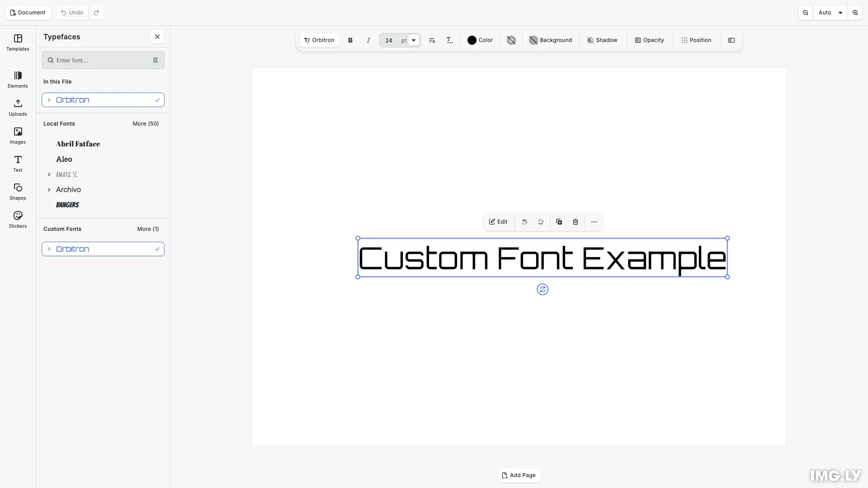
Task: Toggle bold formatting
Action: (350, 40)
